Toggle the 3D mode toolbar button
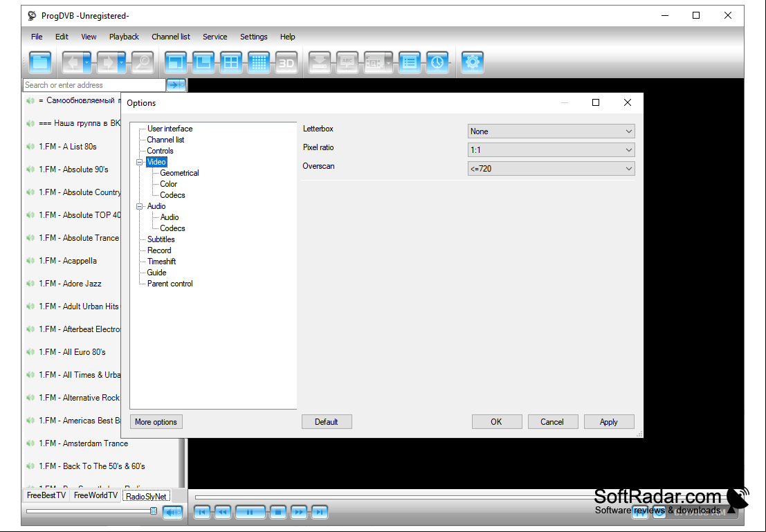Image resolution: width=766 pixels, height=532 pixels. click(x=286, y=62)
